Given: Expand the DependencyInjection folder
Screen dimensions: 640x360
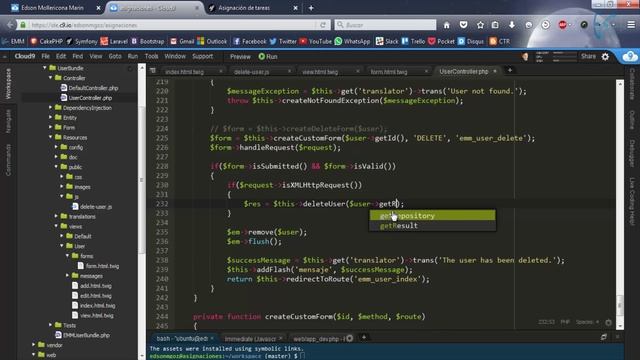Looking at the screenshot, I should (51, 107).
